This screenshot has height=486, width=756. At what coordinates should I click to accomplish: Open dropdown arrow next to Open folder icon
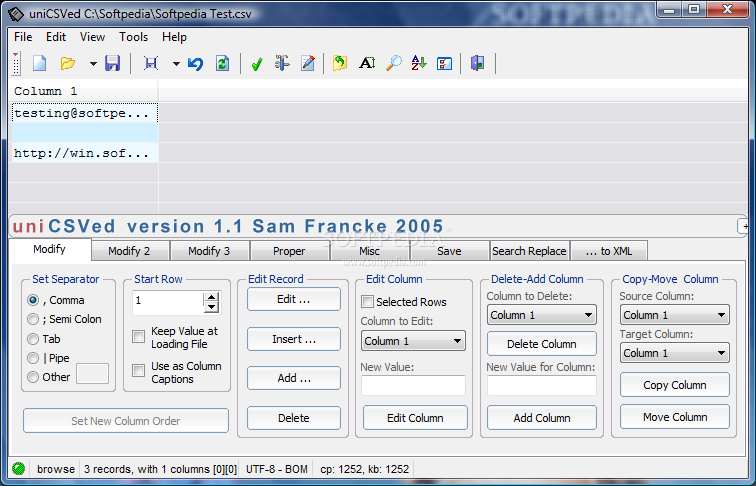coord(93,64)
